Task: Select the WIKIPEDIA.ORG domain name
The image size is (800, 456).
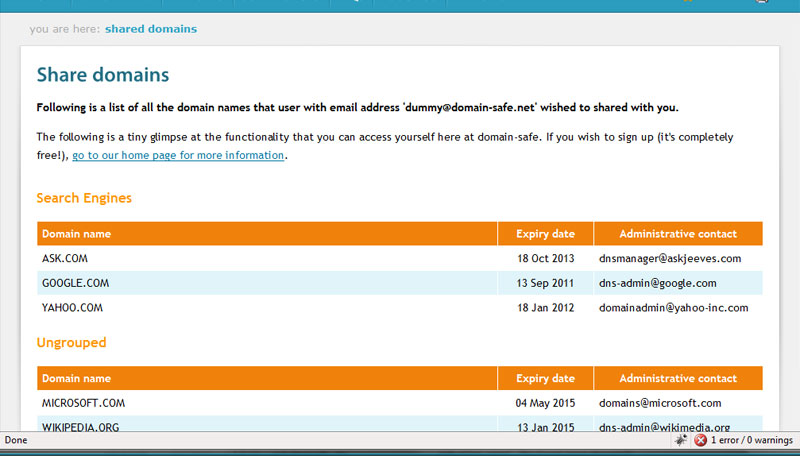Action: click(82, 427)
